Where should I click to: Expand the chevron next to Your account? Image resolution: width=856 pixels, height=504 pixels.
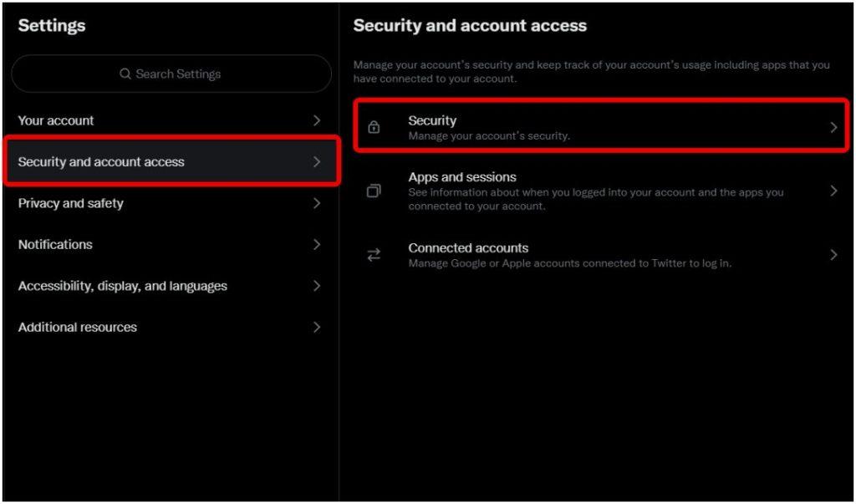(317, 120)
